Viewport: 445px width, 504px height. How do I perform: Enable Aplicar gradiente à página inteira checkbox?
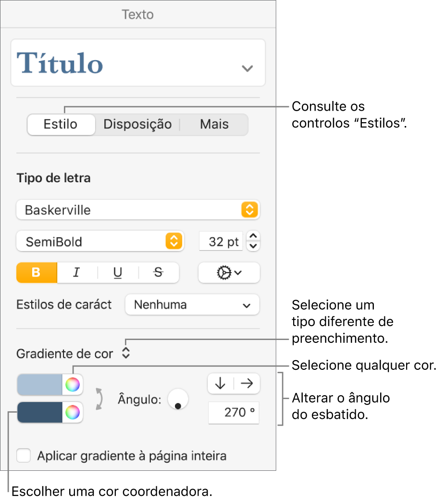click(x=24, y=455)
